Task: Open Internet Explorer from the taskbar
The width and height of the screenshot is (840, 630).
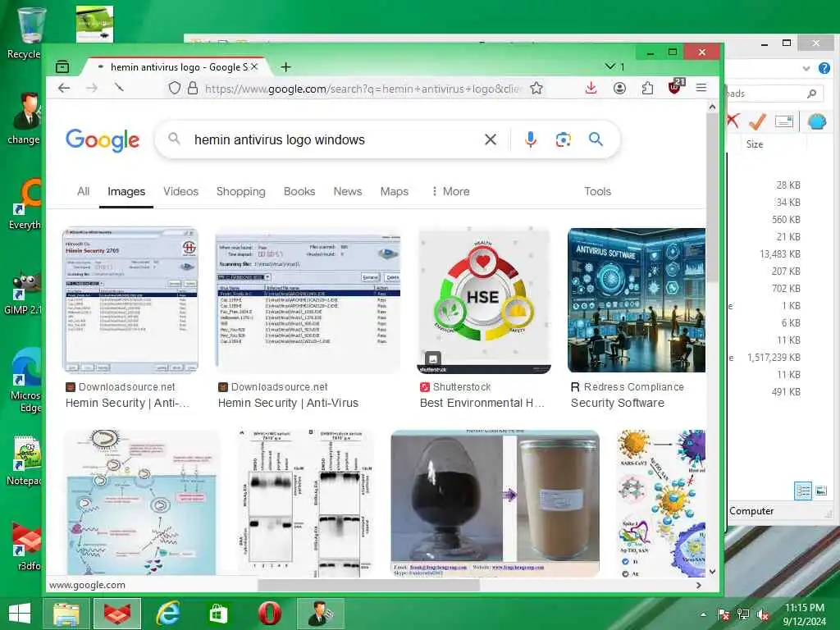Action: coord(167,614)
